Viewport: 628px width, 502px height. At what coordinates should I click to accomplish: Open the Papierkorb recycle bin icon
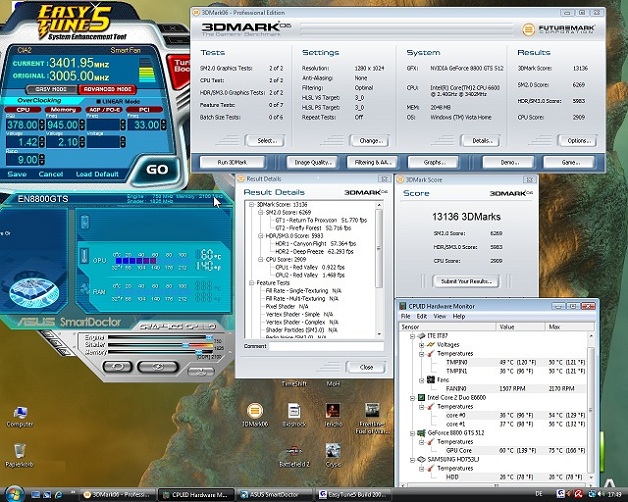20,452
